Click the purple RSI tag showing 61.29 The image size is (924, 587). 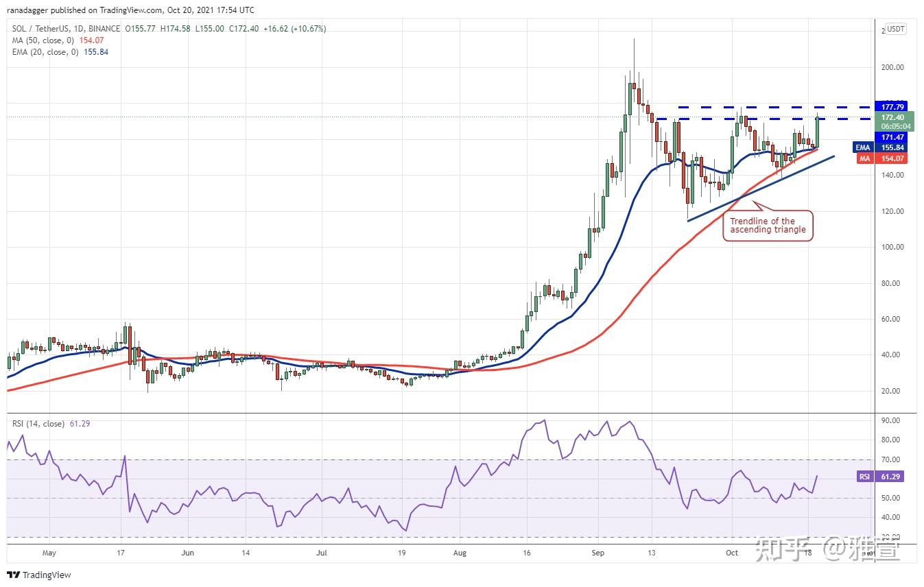point(880,477)
